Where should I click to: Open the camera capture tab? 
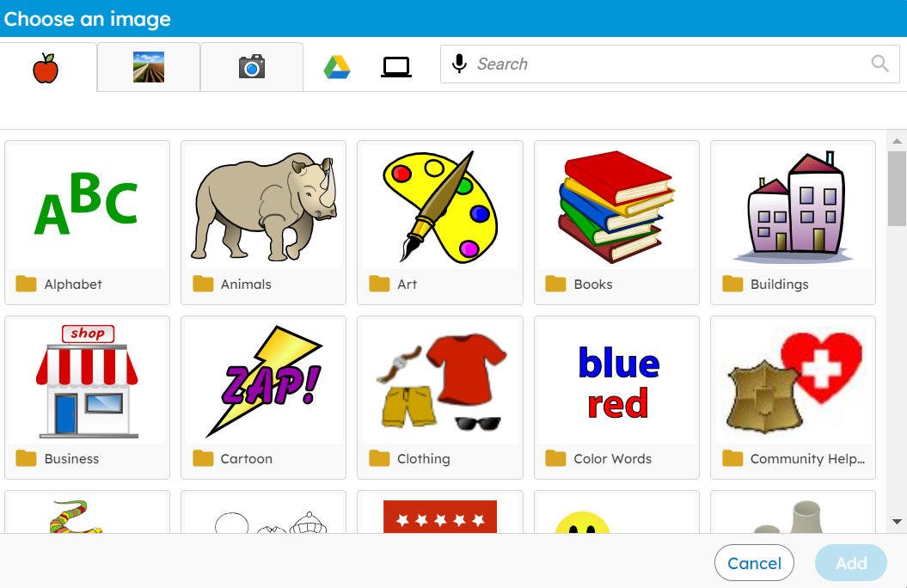click(x=252, y=67)
